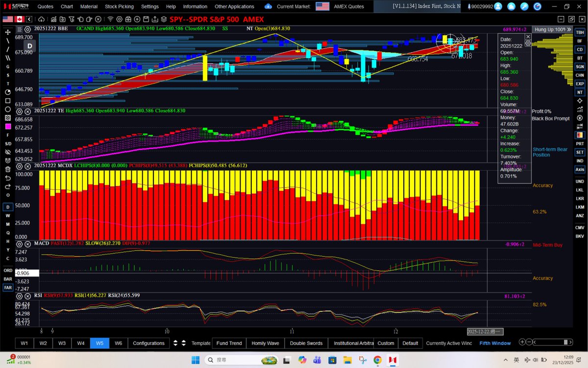The width and height of the screenshot is (588, 368).
Task: Click the date slider box showing 2025-12-22
Action: [485, 332]
